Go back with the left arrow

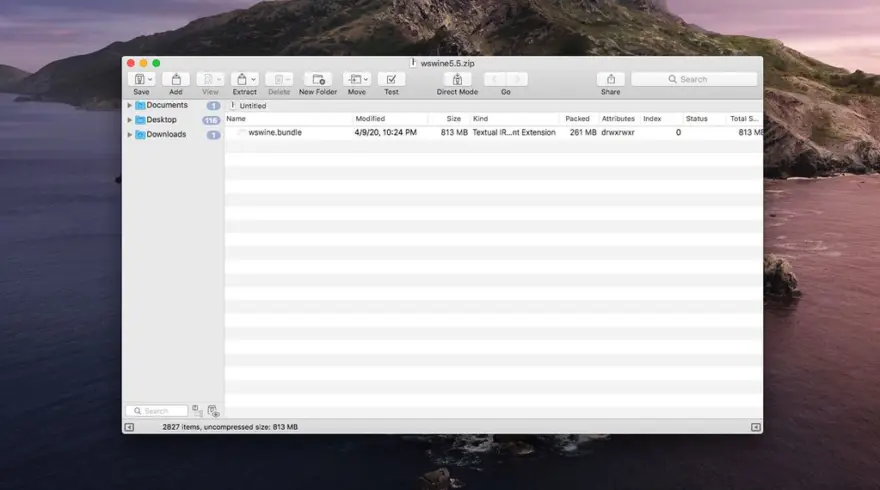point(494,79)
